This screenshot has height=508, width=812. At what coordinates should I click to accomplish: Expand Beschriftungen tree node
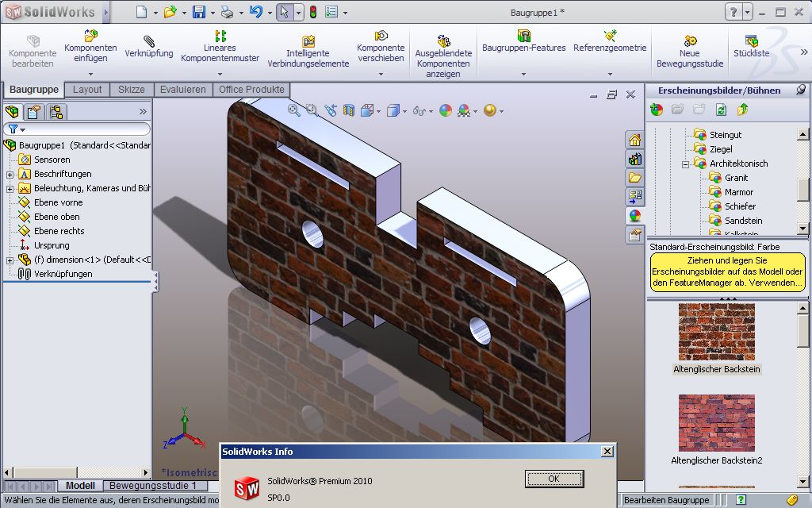click(10, 175)
